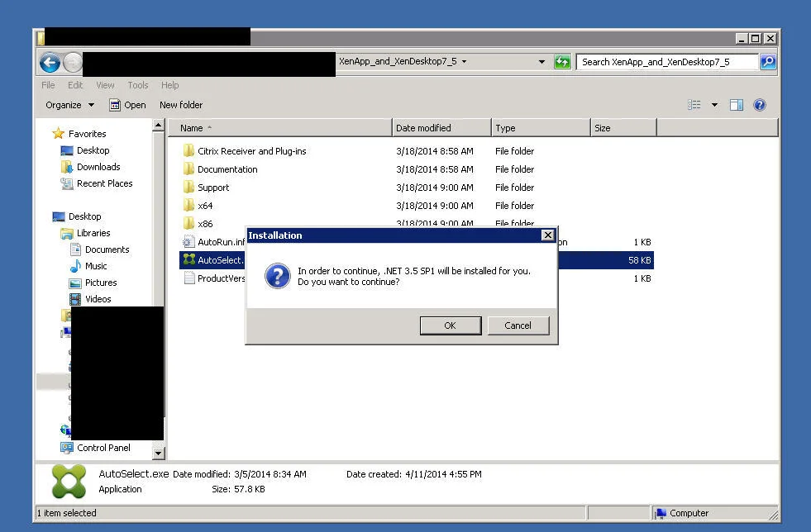This screenshot has width=811, height=532.
Task: Open Pictures library icon
Action: pyautogui.click(x=75, y=283)
